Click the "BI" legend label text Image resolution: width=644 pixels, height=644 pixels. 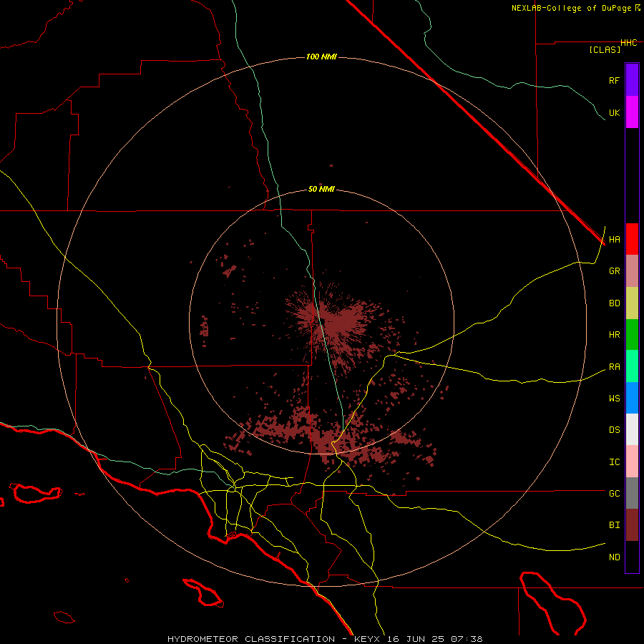click(614, 525)
